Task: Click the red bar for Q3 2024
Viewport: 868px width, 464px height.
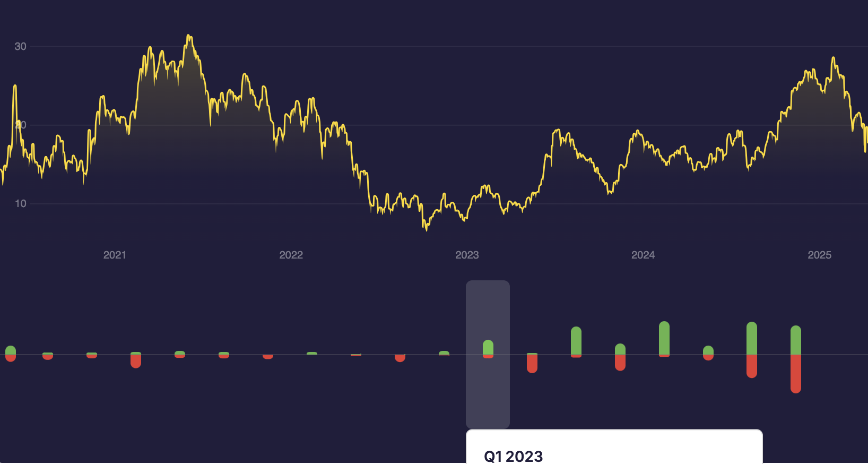Action: (x=751, y=366)
